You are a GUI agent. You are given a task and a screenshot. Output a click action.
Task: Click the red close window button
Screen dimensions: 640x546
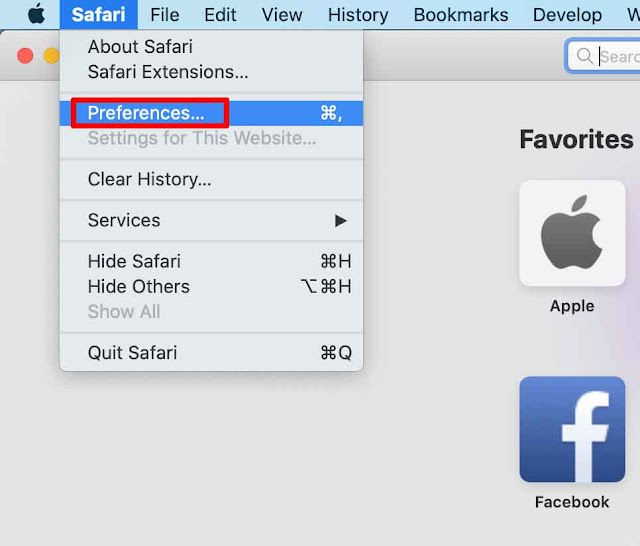pyautogui.click(x=25, y=56)
